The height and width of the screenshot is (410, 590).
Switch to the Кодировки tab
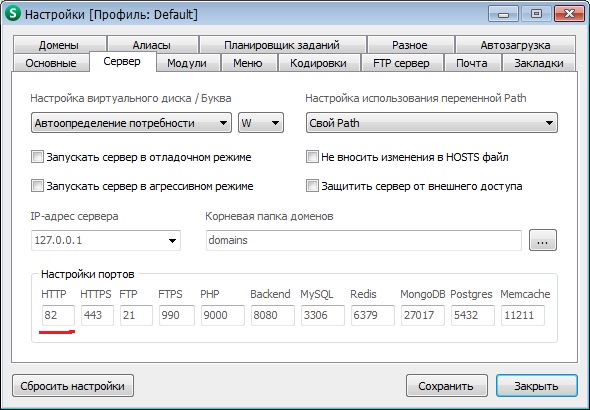pos(319,62)
